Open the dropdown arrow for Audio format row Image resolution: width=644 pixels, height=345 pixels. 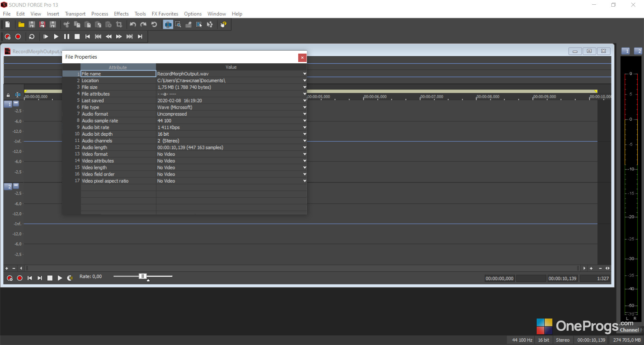305,114
